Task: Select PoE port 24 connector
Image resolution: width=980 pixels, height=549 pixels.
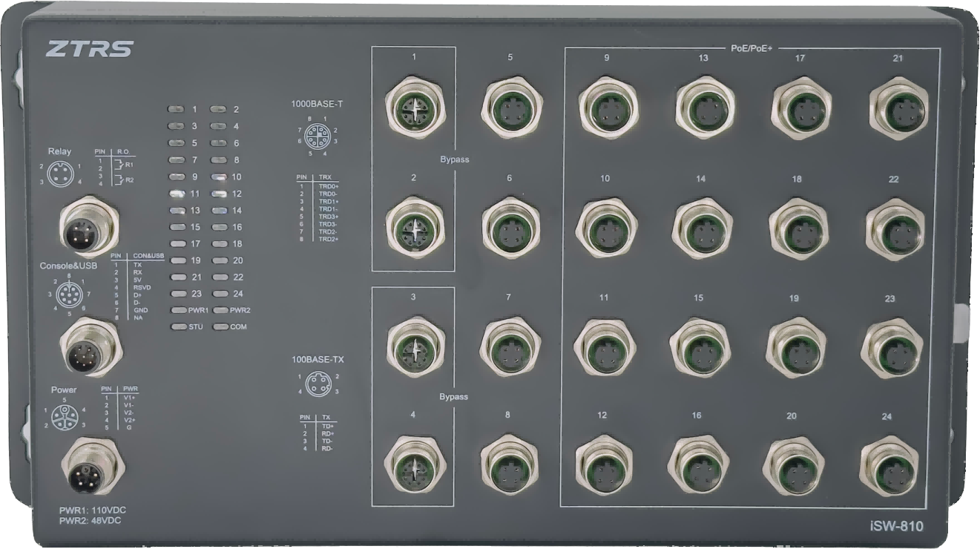Action: point(889,467)
